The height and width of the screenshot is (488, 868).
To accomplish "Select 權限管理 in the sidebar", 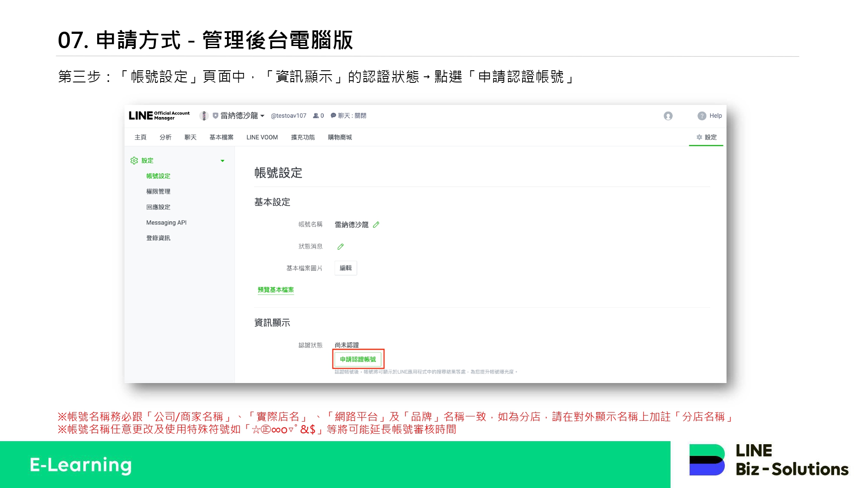I will 158,191.
